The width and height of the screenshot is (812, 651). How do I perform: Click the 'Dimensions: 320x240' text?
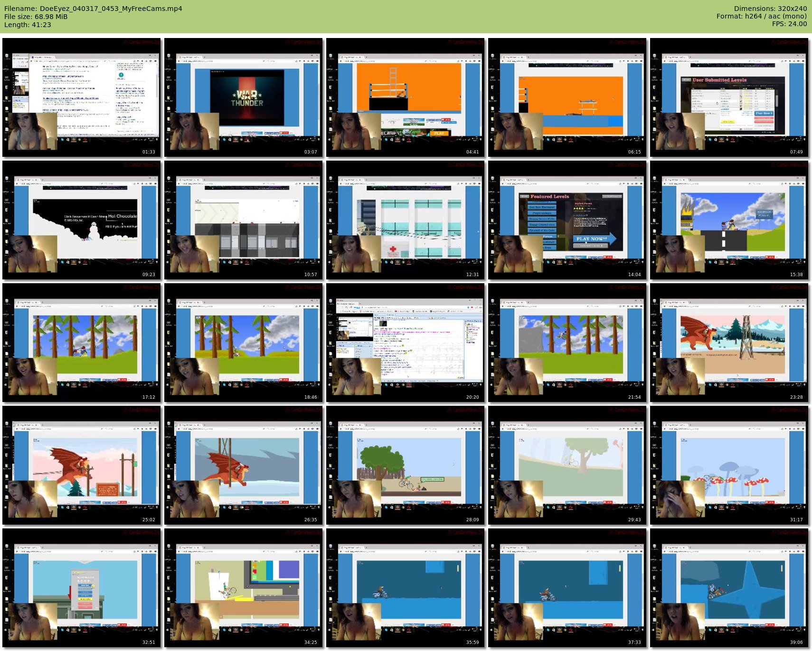tap(770, 9)
